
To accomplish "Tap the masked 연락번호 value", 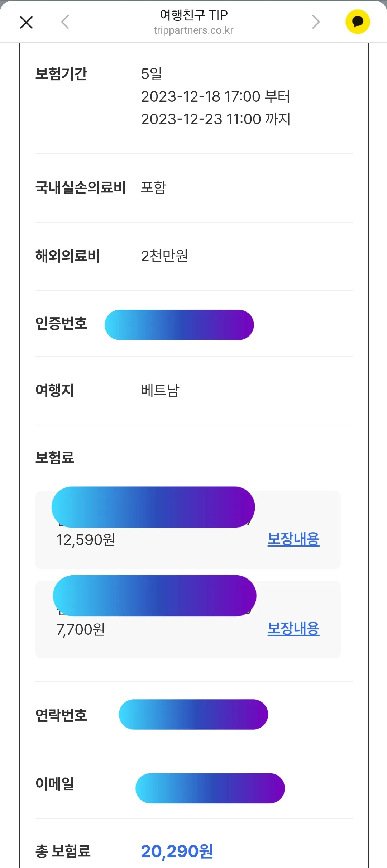I will pos(193,714).
